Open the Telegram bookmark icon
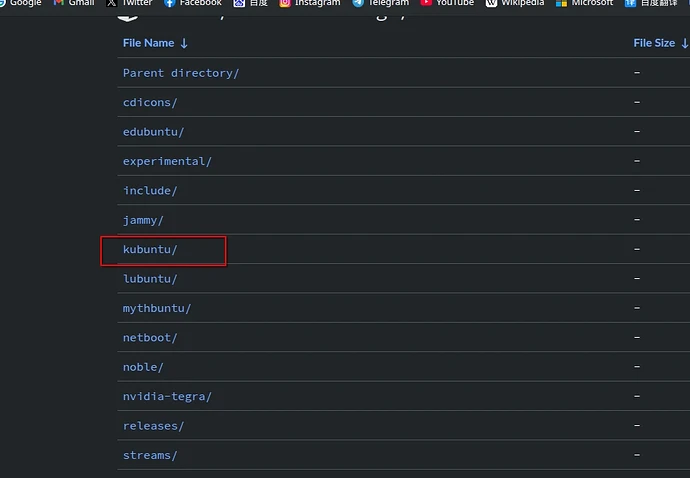The height and width of the screenshot is (478, 690). point(357,3)
